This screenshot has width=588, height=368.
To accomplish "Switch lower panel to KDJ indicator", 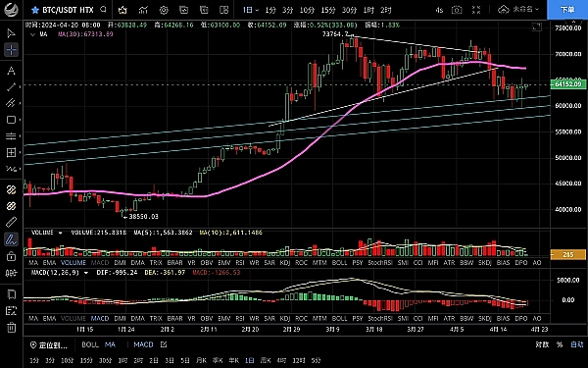I will pyautogui.click(x=285, y=318).
